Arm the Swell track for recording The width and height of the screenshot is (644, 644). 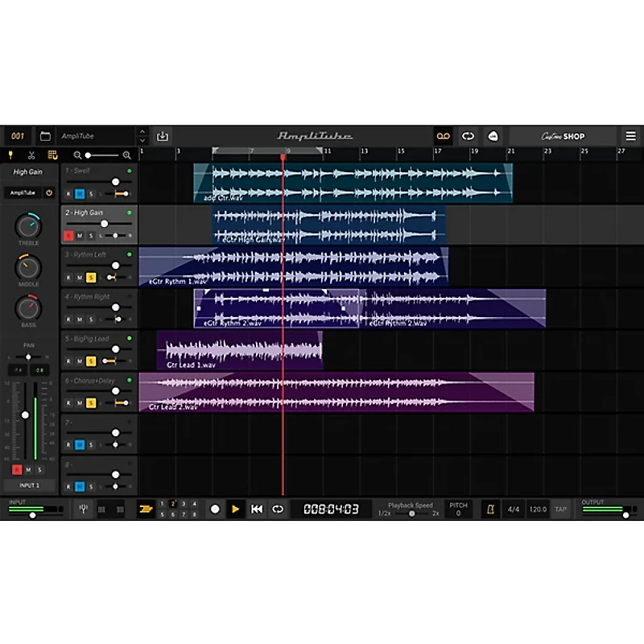pyautogui.click(x=68, y=193)
